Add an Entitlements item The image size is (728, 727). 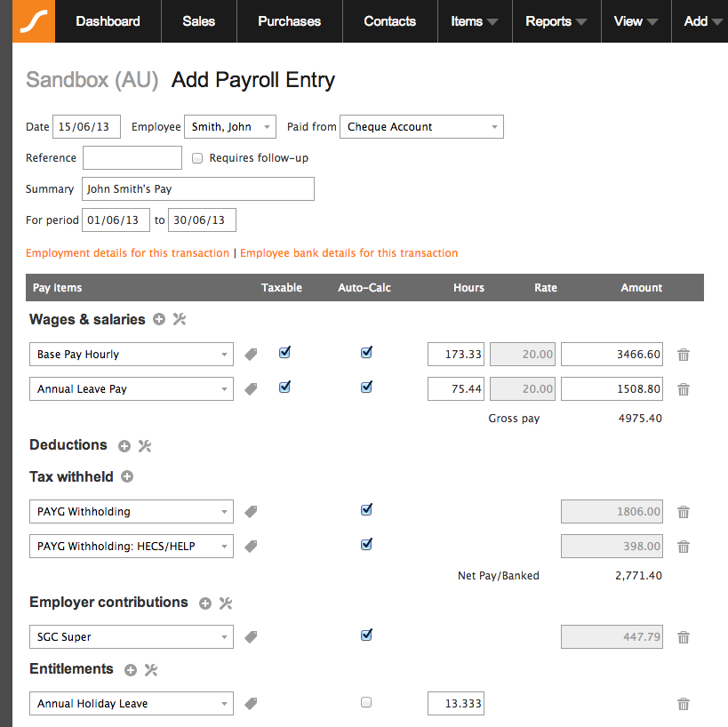point(131,670)
